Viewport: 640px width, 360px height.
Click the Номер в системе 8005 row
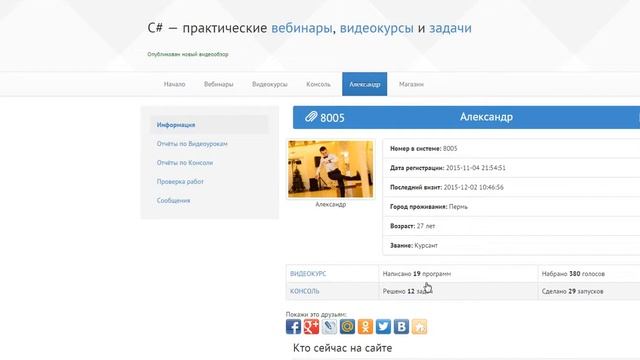pyautogui.click(x=511, y=149)
